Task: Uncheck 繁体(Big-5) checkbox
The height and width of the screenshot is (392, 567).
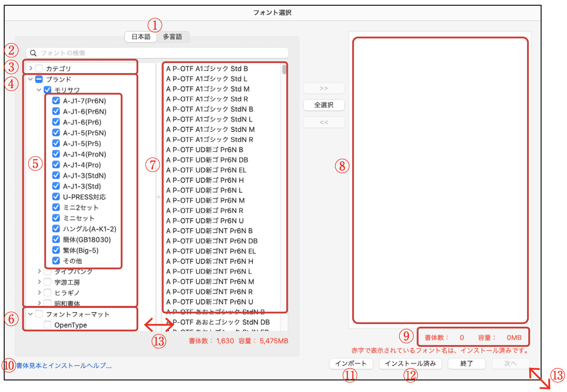Action: (56, 250)
